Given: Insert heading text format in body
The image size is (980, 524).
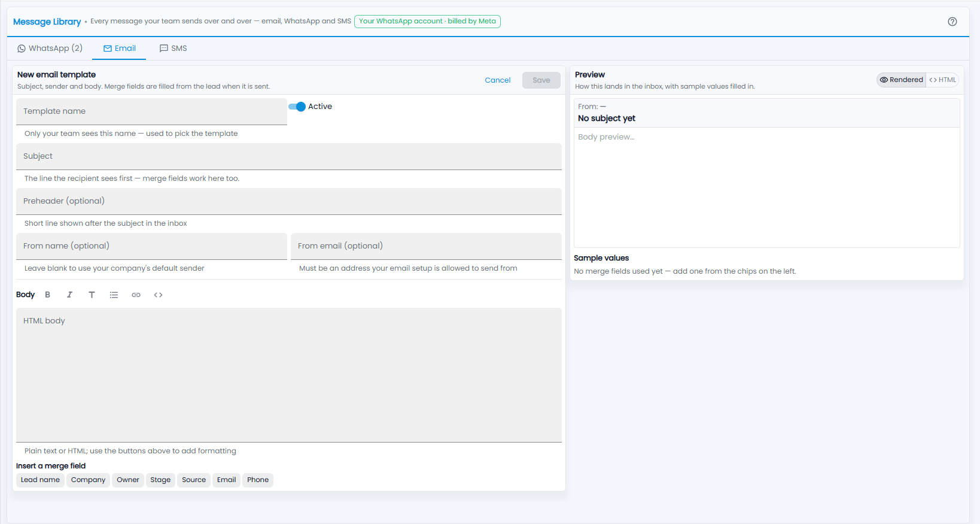Looking at the screenshot, I should coord(92,295).
